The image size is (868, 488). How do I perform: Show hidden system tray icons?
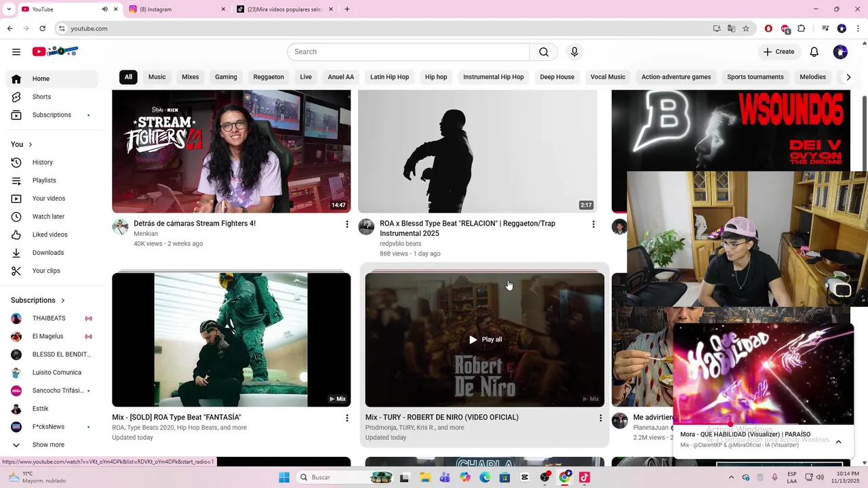pyautogui.click(x=731, y=477)
